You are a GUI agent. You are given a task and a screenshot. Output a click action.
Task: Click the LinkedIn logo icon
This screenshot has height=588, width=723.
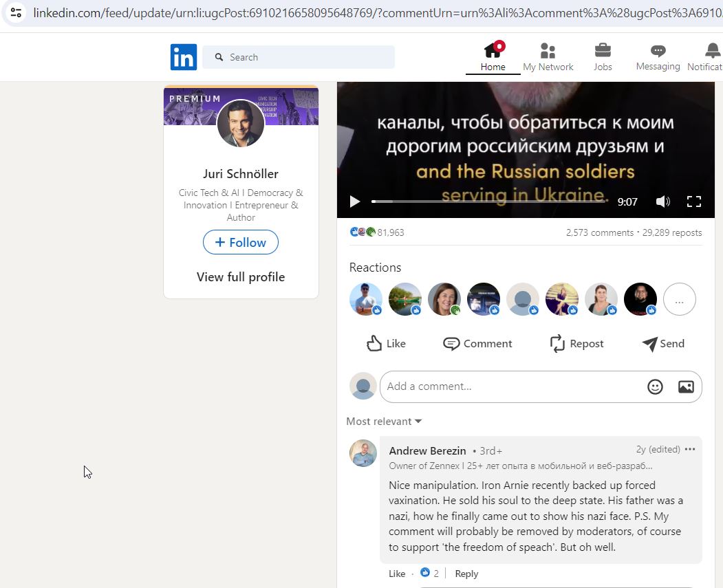(x=184, y=57)
